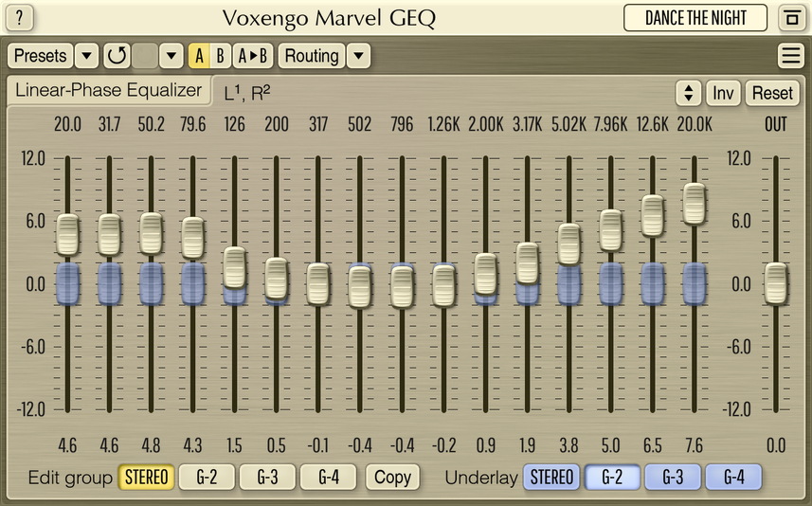Select edit group G-2

coord(207,478)
